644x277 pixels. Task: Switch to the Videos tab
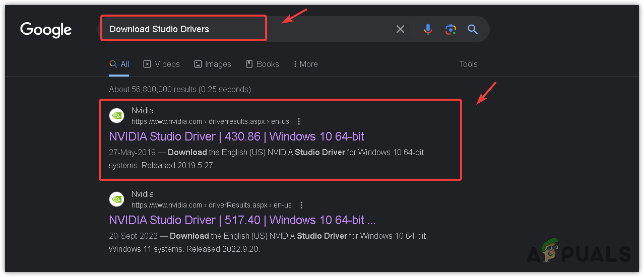pyautogui.click(x=161, y=64)
